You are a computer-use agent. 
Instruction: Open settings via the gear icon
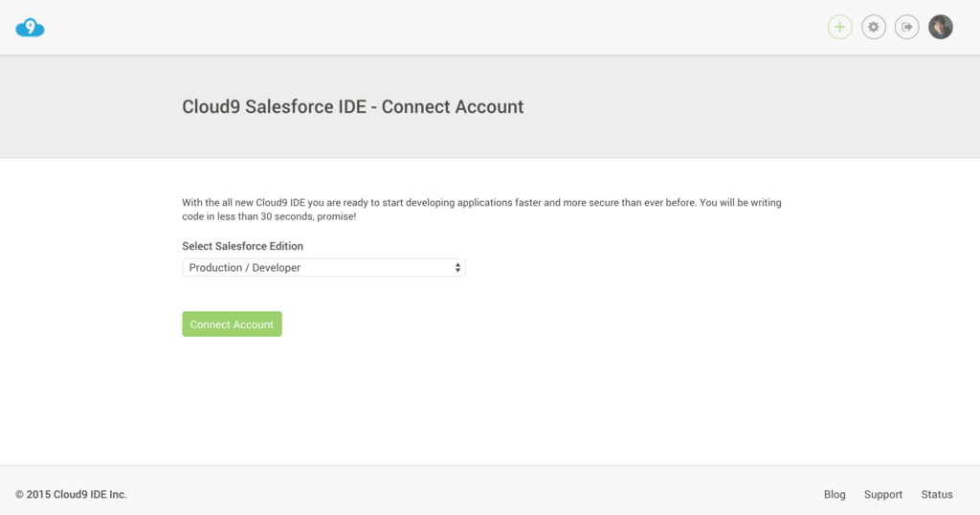pyautogui.click(x=874, y=27)
